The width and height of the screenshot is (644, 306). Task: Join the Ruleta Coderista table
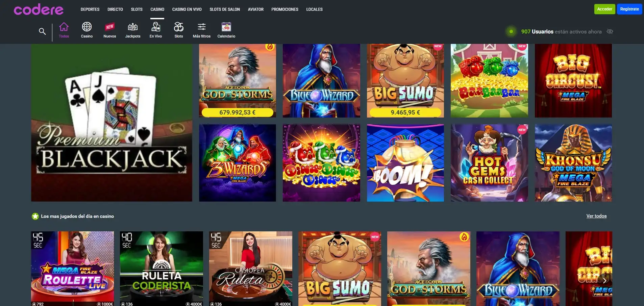pyautogui.click(x=162, y=269)
